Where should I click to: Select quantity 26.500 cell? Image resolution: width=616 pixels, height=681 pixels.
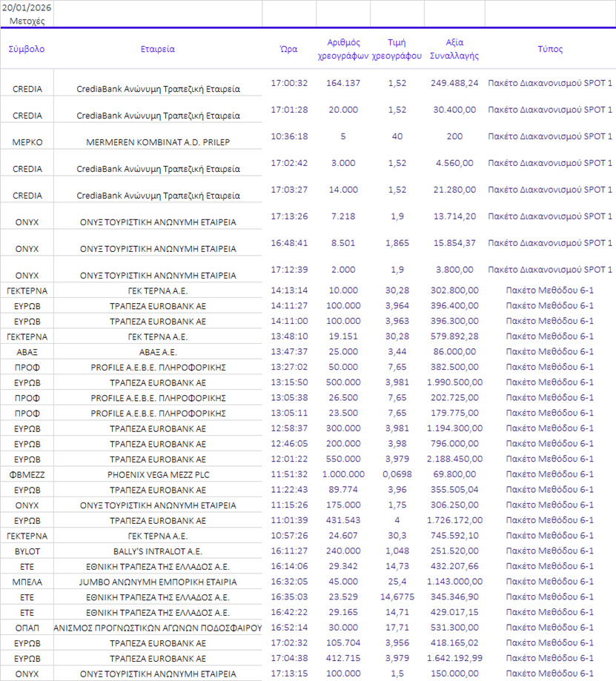pos(343,397)
